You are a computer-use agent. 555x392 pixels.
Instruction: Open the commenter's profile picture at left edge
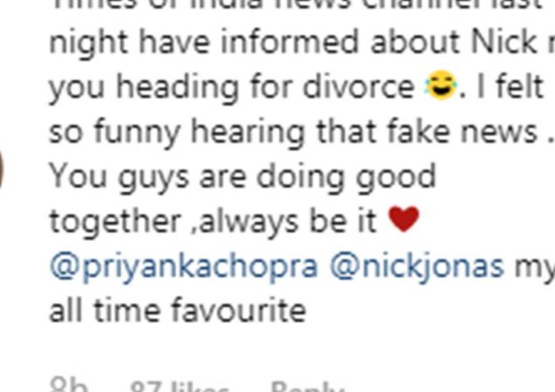click(1, 168)
